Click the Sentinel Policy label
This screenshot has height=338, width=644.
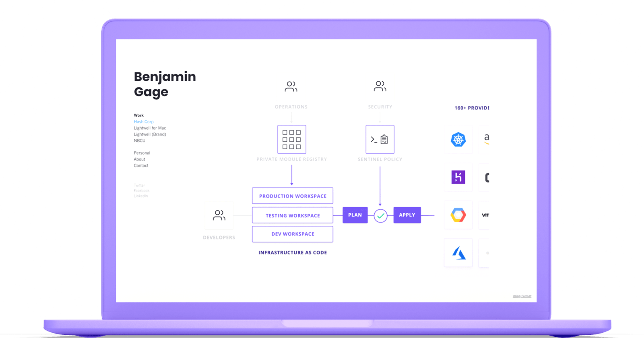(x=380, y=159)
